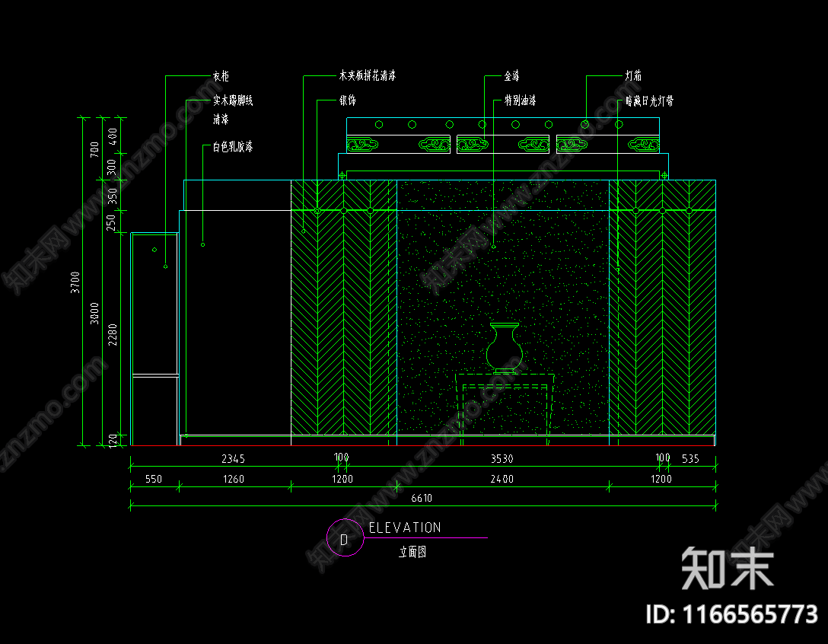Select the overall 6610 width dimension
The width and height of the screenshot is (828, 644).
click(422, 498)
